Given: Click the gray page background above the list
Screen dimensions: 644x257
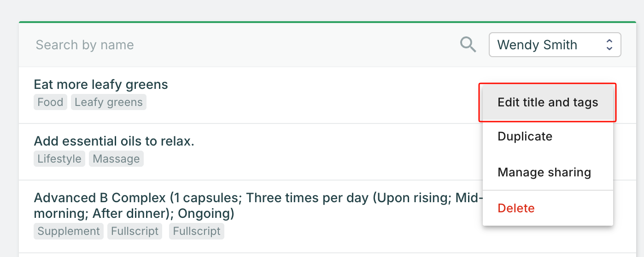Looking at the screenshot, I should [322, 9].
